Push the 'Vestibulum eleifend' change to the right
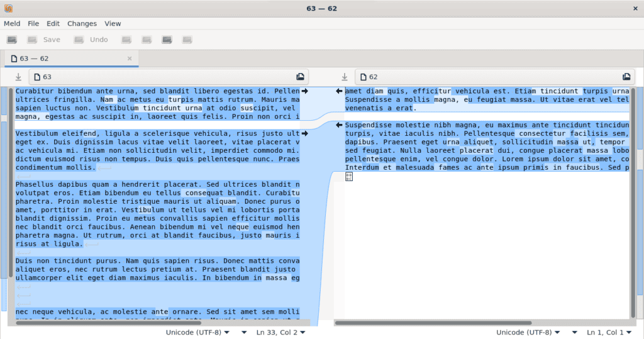644x339 pixels. (x=305, y=133)
